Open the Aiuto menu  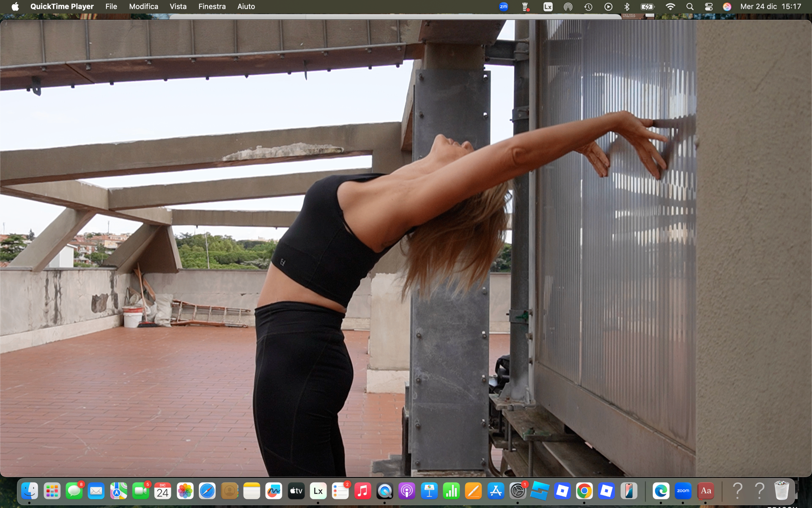tap(246, 6)
